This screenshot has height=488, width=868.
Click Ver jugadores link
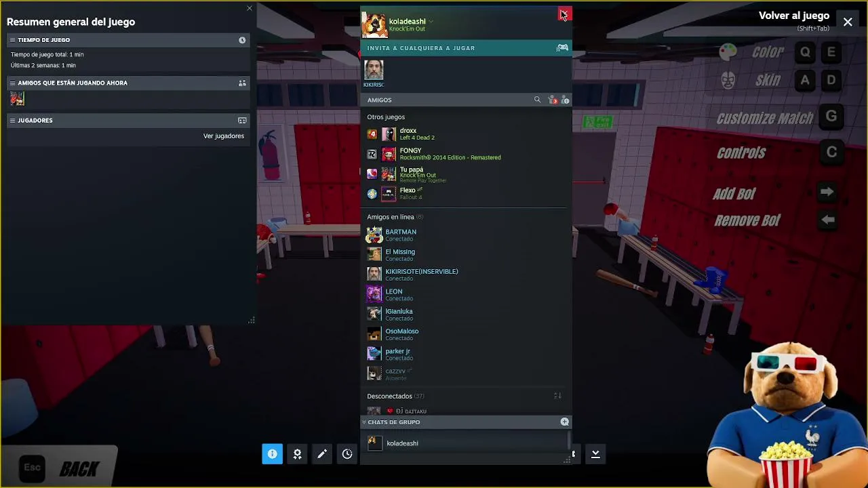[x=224, y=136]
